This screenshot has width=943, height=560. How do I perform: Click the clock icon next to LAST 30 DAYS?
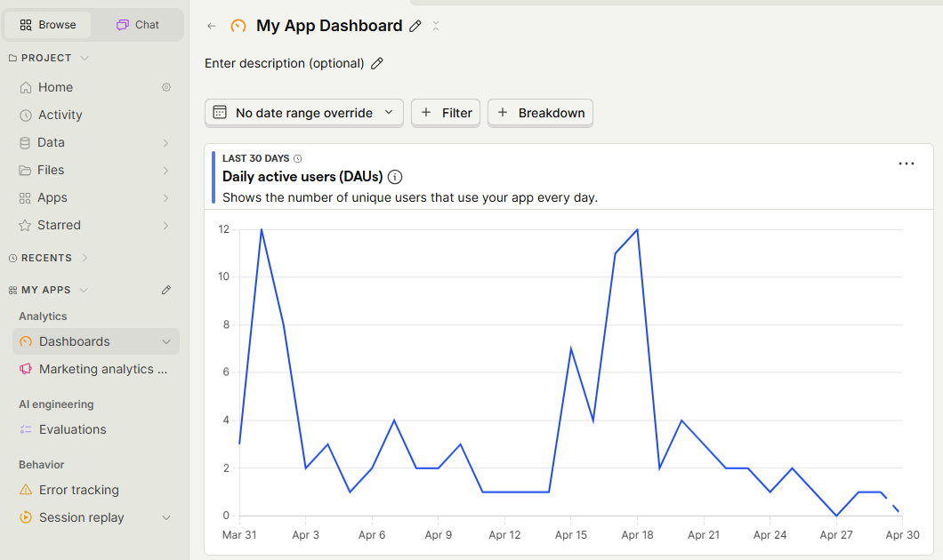click(297, 158)
